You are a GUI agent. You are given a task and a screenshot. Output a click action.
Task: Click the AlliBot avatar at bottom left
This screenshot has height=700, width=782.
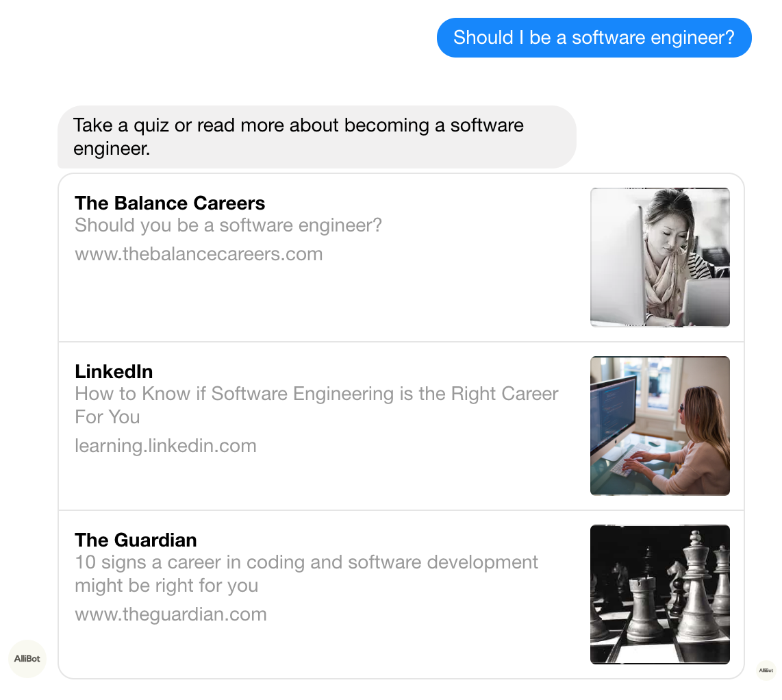tap(27, 659)
